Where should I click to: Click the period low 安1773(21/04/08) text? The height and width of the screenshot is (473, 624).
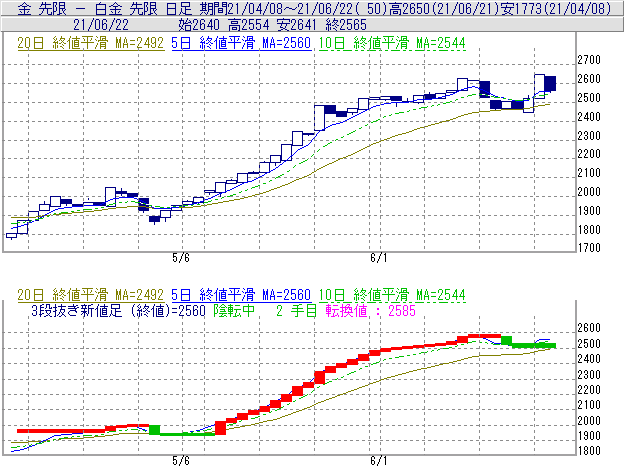coord(556,8)
